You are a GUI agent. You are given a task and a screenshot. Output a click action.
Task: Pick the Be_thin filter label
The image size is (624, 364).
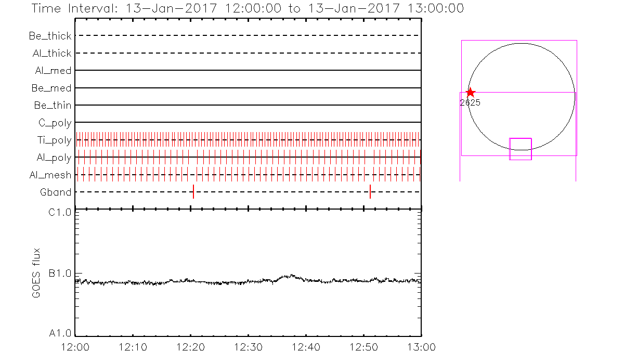53,106
